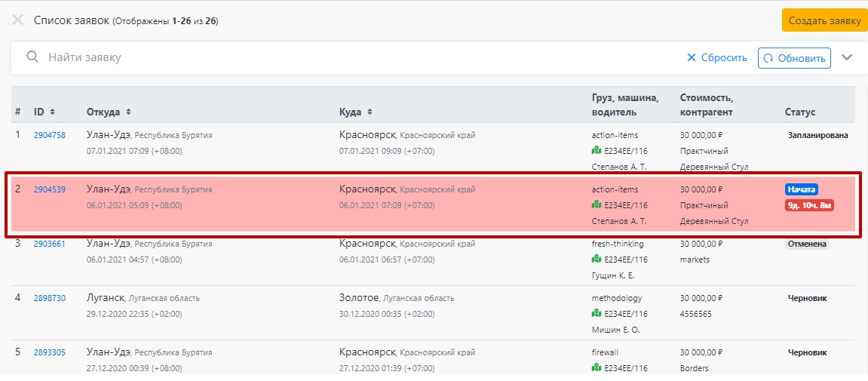Open request 2903661

[x=49, y=244]
